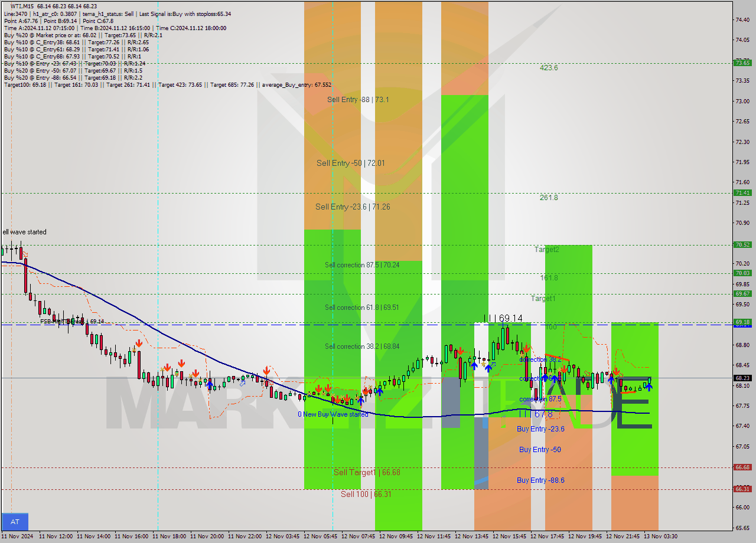Click the 'Buy Entry -50' label
756x543 pixels.
[540, 450]
